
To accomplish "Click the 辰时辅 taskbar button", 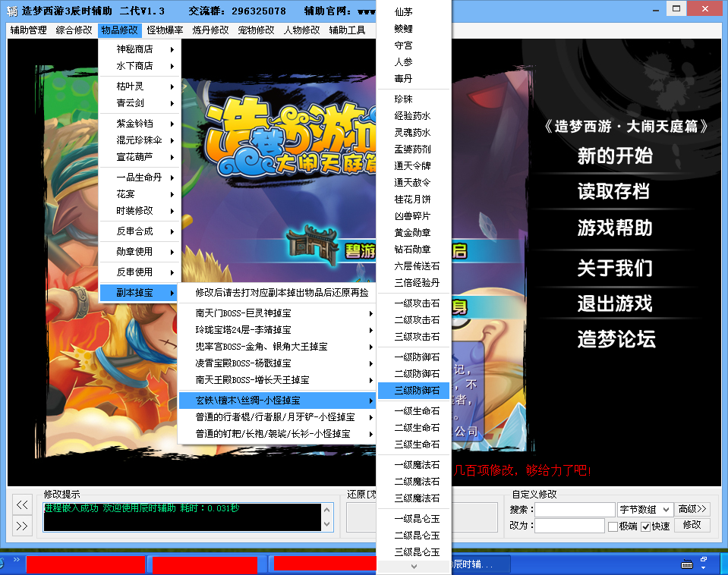I will [x=480, y=564].
